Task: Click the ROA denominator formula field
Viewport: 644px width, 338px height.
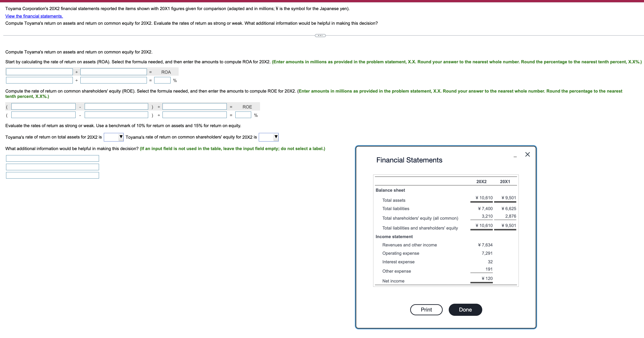Action: click(113, 72)
